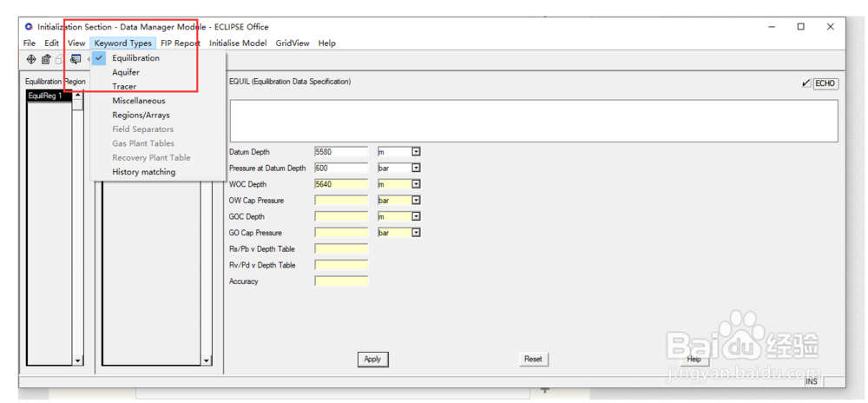
Task: Open the FIP Report menu
Action: (x=181, y=43)
